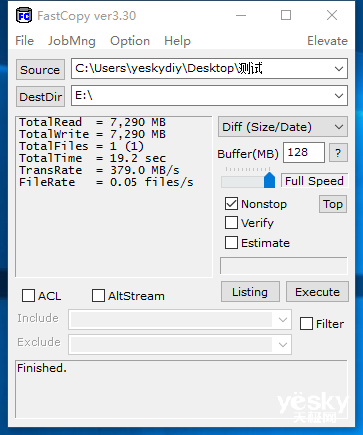This screenshot has width=363, height=435.
Task: Click the Listing button
Action: pos(250,292)
